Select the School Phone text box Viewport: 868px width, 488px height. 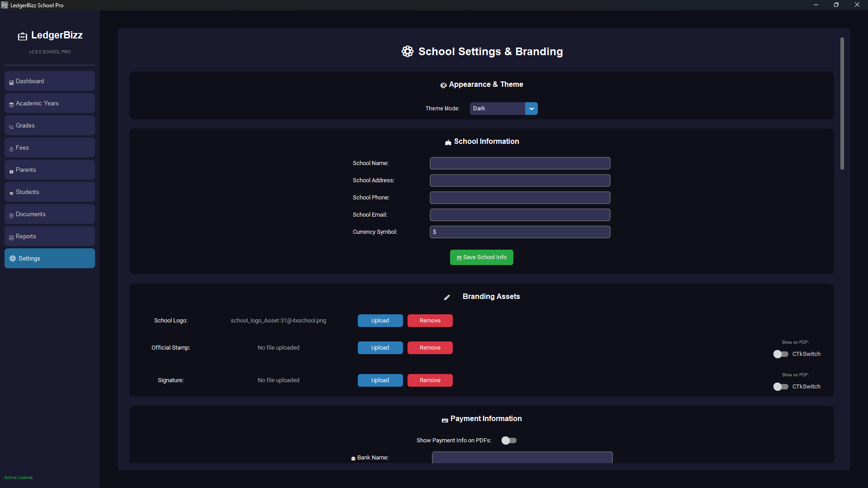click(520, 198)
